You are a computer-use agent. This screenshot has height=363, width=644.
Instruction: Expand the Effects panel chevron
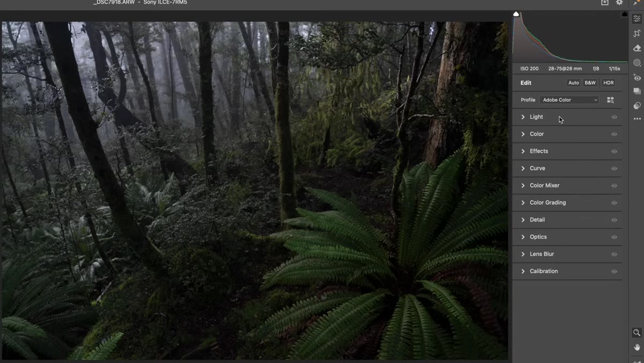[x=523, y=151]
